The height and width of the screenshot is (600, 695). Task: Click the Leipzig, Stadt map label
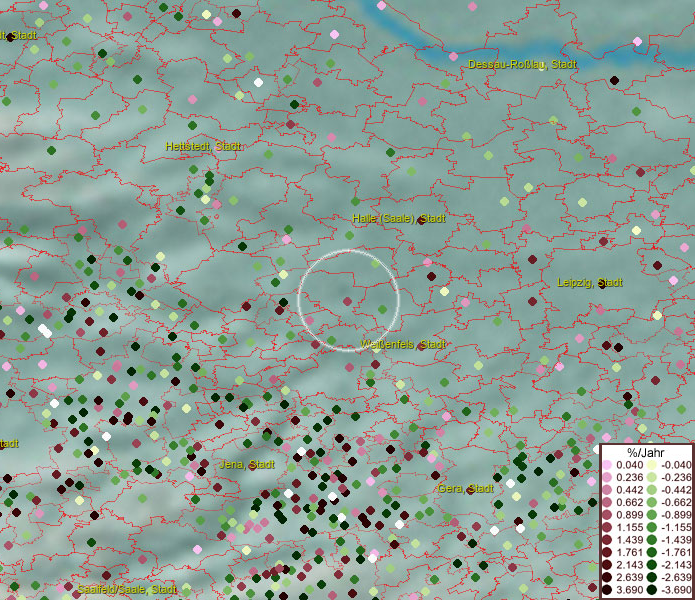tap(590, 282)
